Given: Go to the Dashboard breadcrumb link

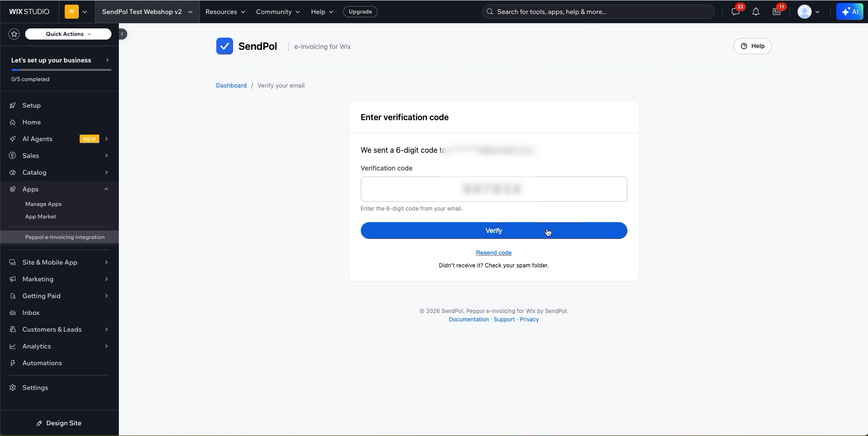Looking at the screenshot, I should tap(231, 86).
